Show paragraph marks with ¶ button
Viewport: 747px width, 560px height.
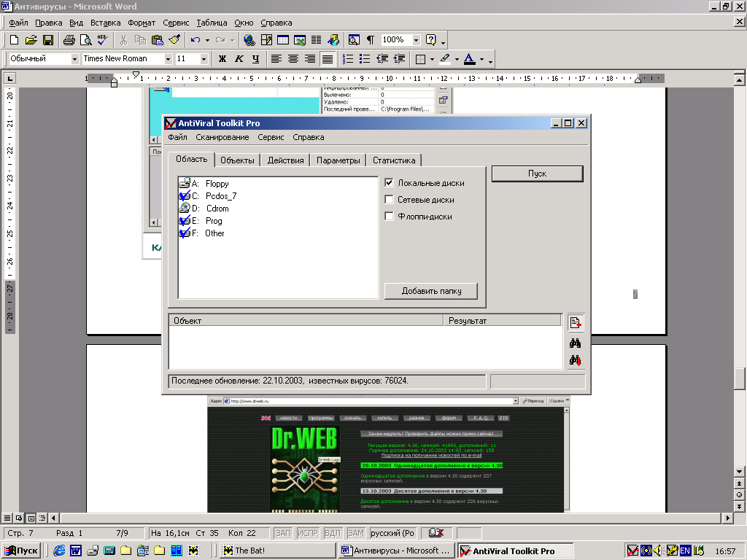(371, 40)
